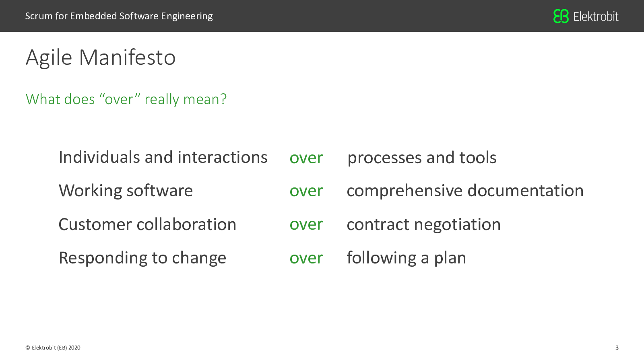The height and width of the screenshot is (362, 644).
Task: Select the header 'Scrum for Embedded Software Engineering'
Action: point(119,16)
